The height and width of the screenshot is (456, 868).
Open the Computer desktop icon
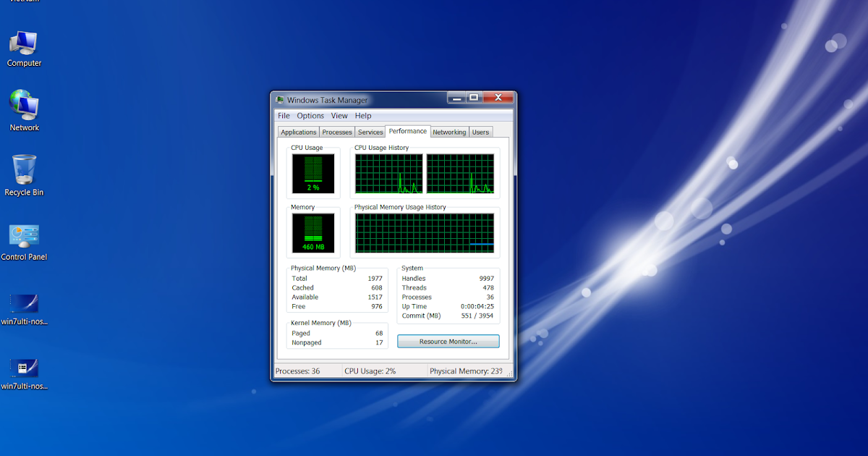click(x=24, y=49)
